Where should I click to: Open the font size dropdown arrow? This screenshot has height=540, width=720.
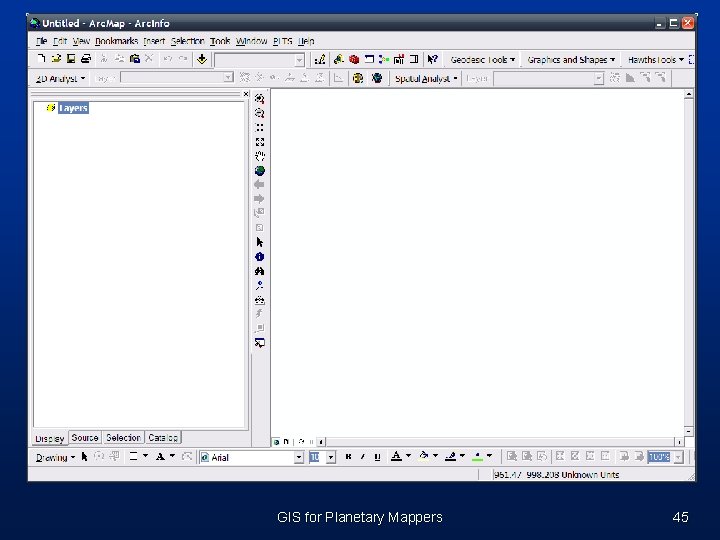click(x=331, y=457)
